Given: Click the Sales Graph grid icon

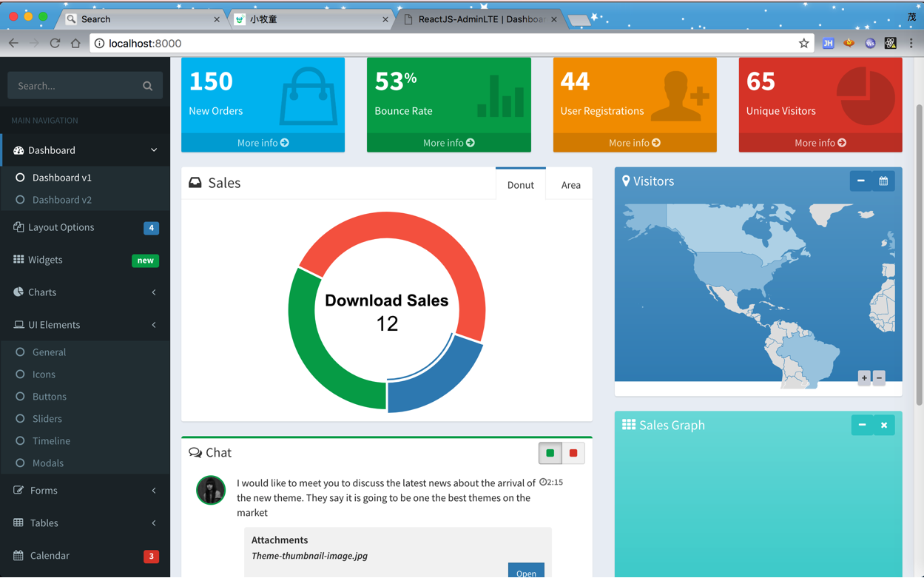Looking at the screenshot, I should (629, 425).
